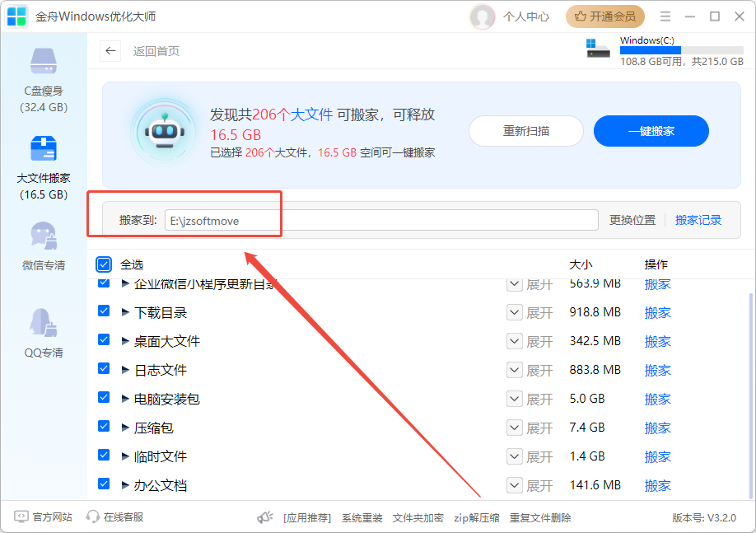
Task: Click 搬家 link for 压缩包 row
Action: click(x=658, y=428)
